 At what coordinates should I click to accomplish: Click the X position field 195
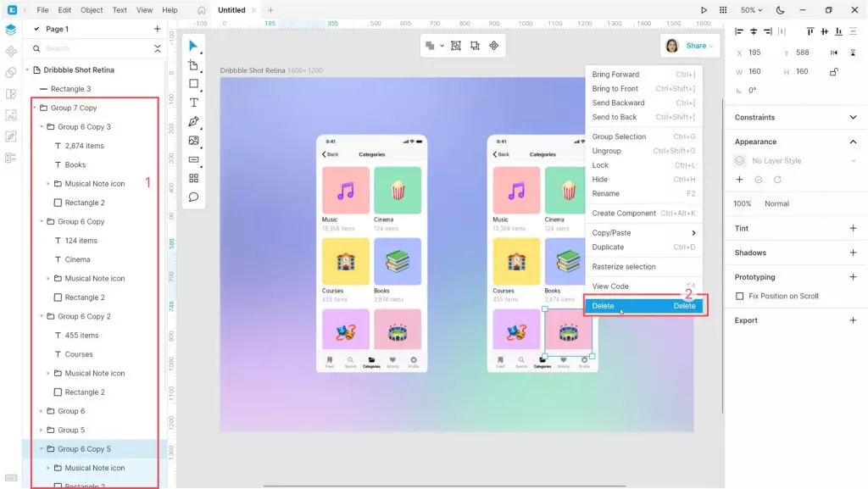(755, 53)
